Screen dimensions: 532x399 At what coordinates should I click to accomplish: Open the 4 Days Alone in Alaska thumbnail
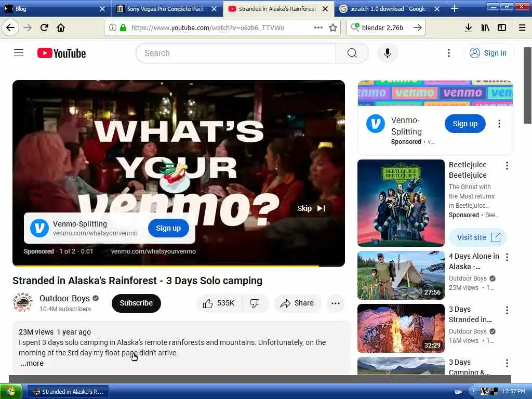coord(401,275)
